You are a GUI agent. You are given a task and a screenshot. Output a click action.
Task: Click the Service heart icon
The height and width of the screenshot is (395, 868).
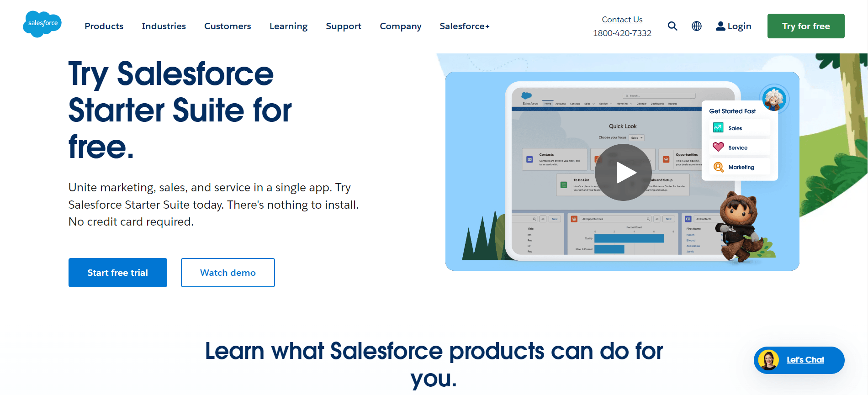point(718,147)
